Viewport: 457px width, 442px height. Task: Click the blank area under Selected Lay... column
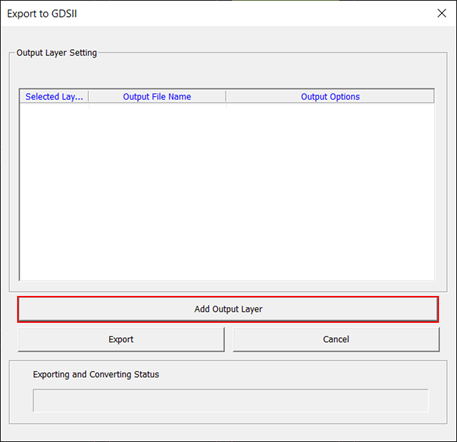pos(54,192)
